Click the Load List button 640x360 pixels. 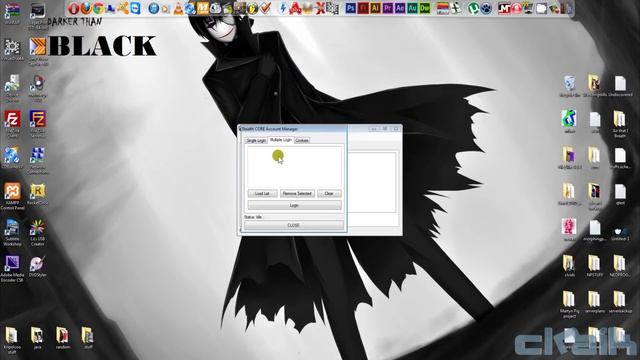point(262,193)
